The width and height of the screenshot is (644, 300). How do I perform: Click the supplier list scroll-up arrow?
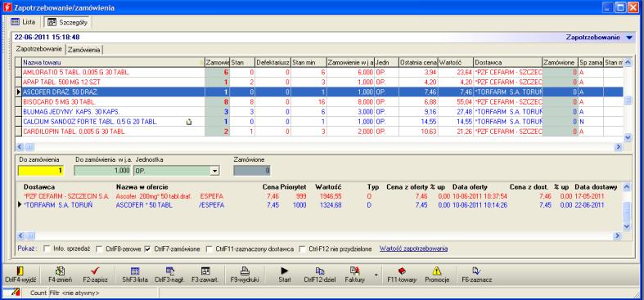[626, 187]
